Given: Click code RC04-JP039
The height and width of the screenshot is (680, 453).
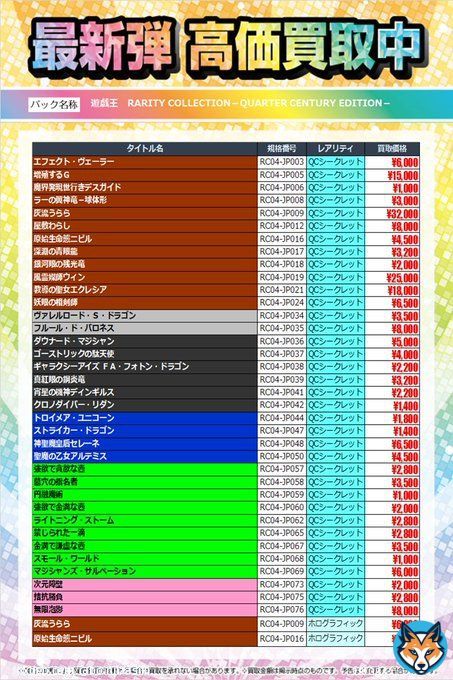Looking at the screenshot, I should 282,379.
